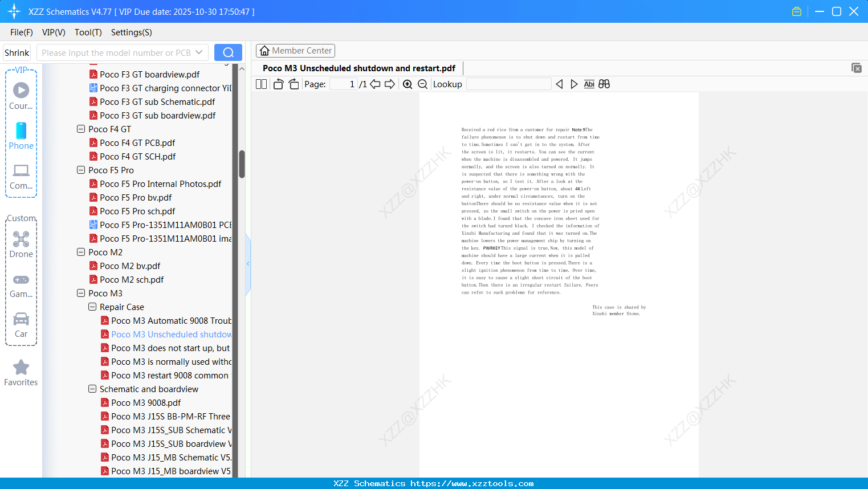Screen dimensions: 868x489
Task: Toggle the dual-page split view icon
Action: click(262, 84)
